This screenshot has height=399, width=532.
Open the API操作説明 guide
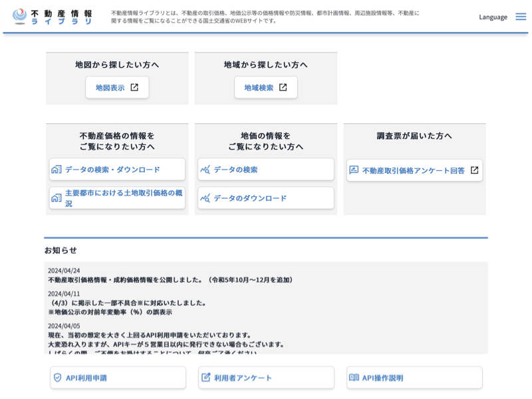click(x=382, y=378)
